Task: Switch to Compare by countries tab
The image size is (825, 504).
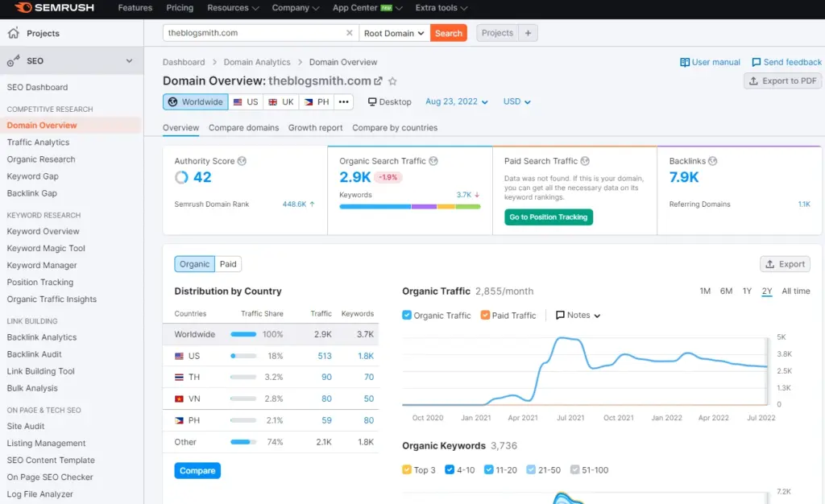Action: click(395, 128)
